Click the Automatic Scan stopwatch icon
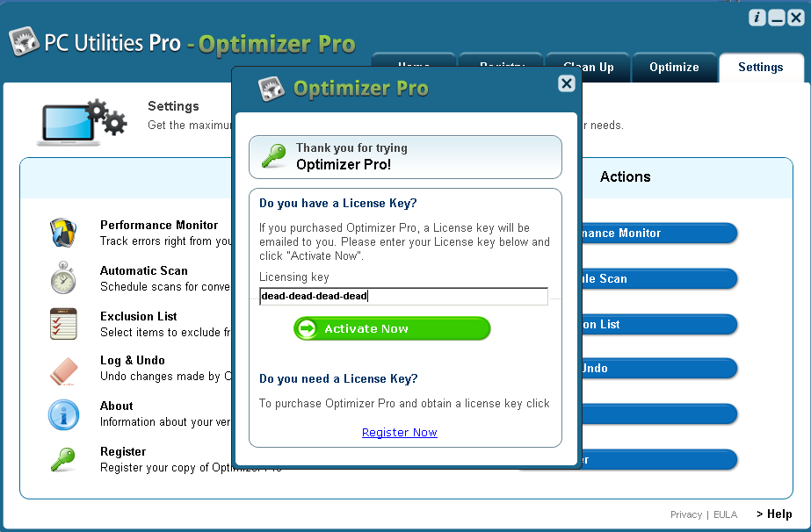This screenshot has width=811, height=532. [x=63, y=277]
